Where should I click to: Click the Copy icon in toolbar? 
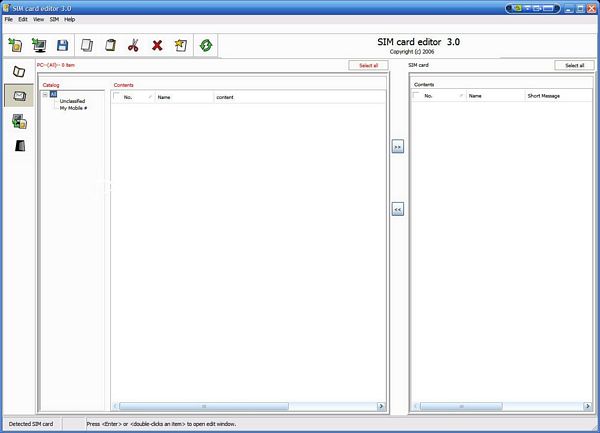pyautogui.click(x=87, y=45)
